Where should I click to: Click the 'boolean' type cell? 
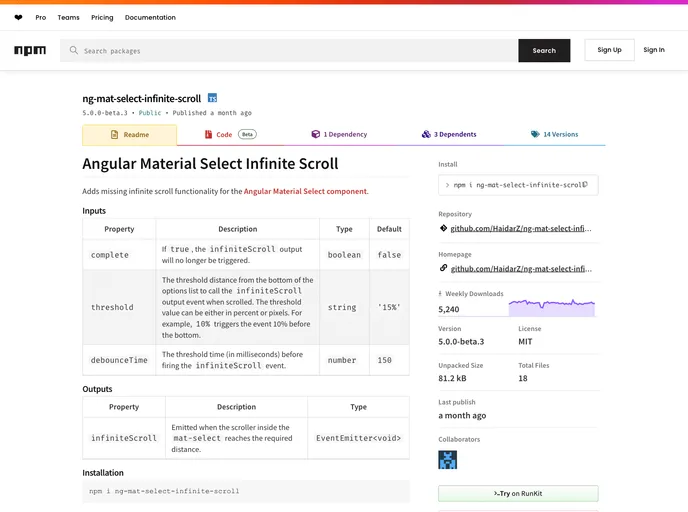coord(344,255)
